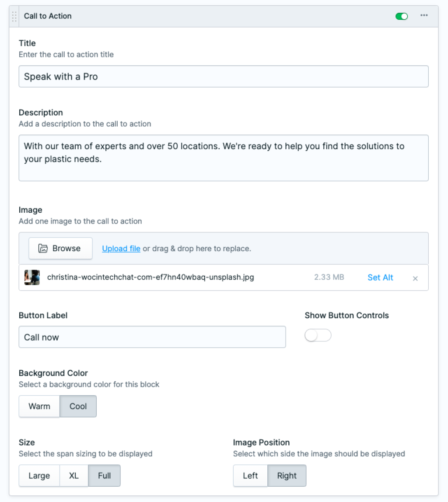
Task: Set image position to Left
Action: pos(250,475)
